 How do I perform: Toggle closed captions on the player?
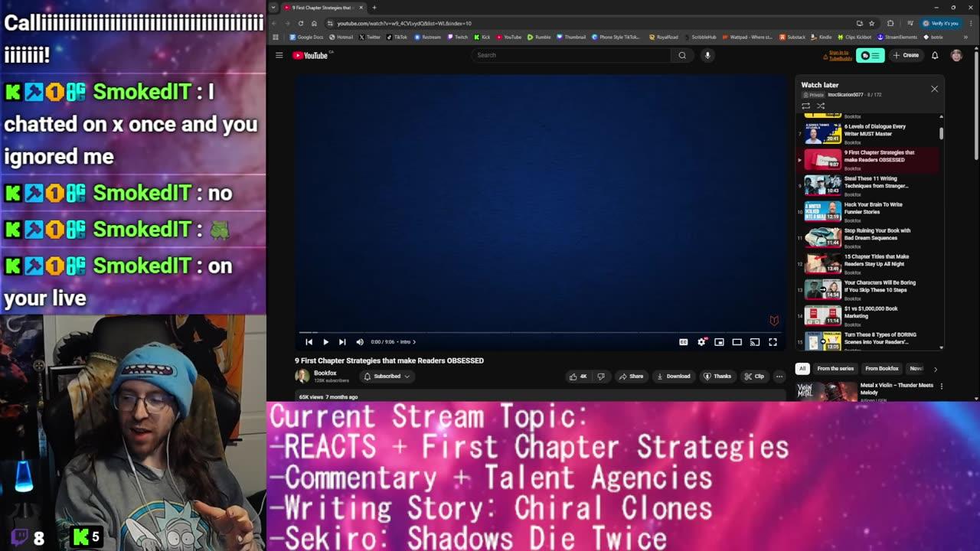point(684,342)
